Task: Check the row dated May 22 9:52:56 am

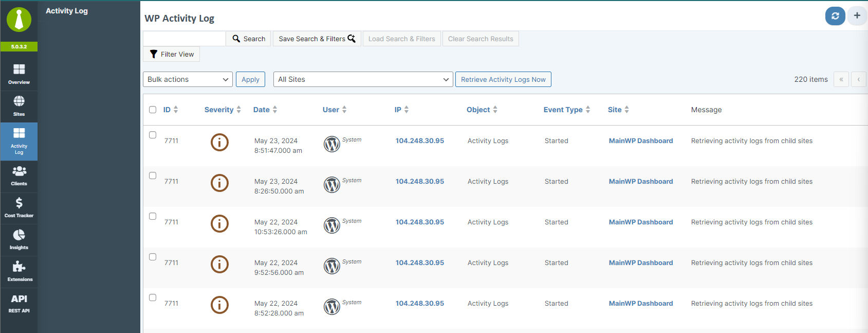Action: pos(153,257)
